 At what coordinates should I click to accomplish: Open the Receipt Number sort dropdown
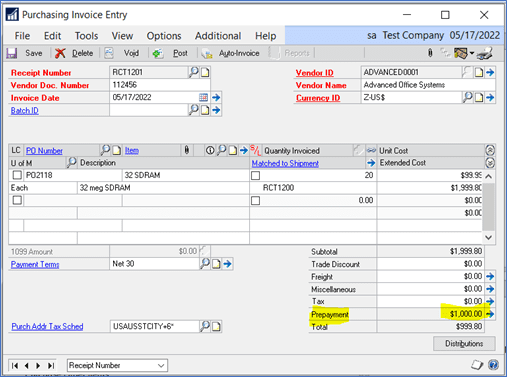point(117,365)
